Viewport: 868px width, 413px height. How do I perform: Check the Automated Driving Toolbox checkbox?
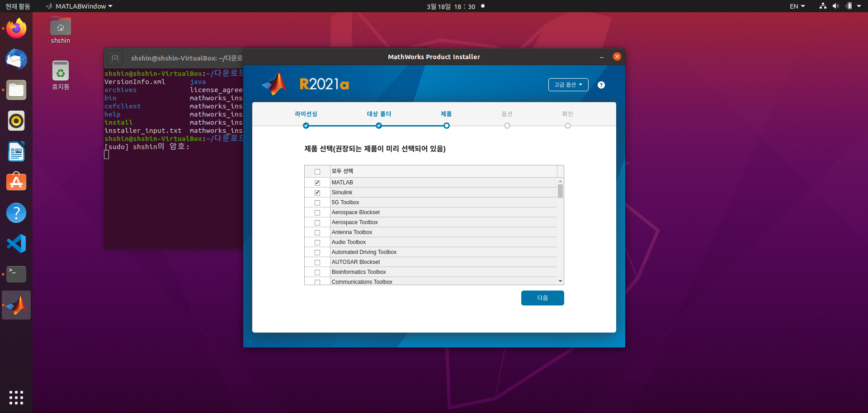point(317,253)
